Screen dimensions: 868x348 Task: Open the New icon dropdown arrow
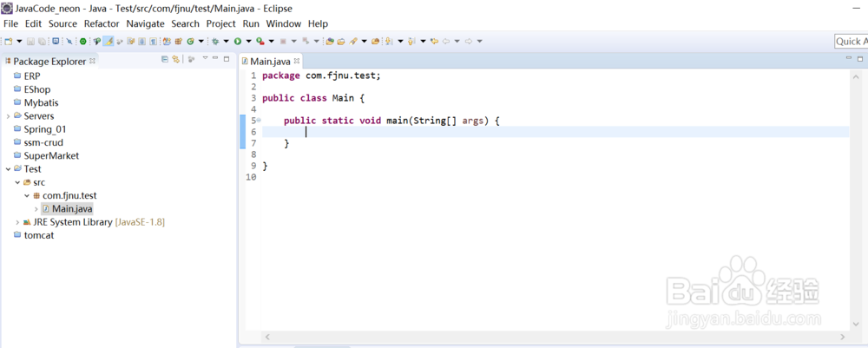click(19, 41)
